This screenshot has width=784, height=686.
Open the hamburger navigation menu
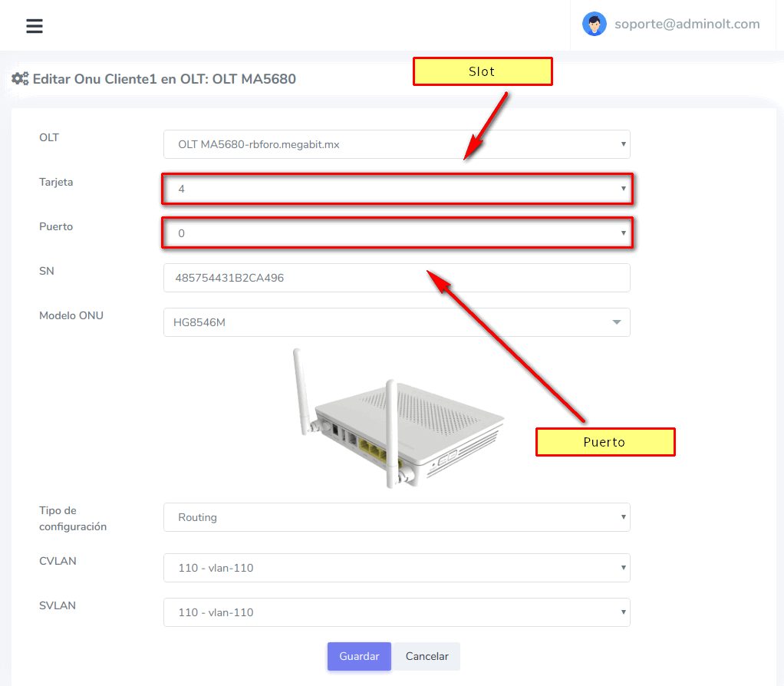tap(35, 26)
